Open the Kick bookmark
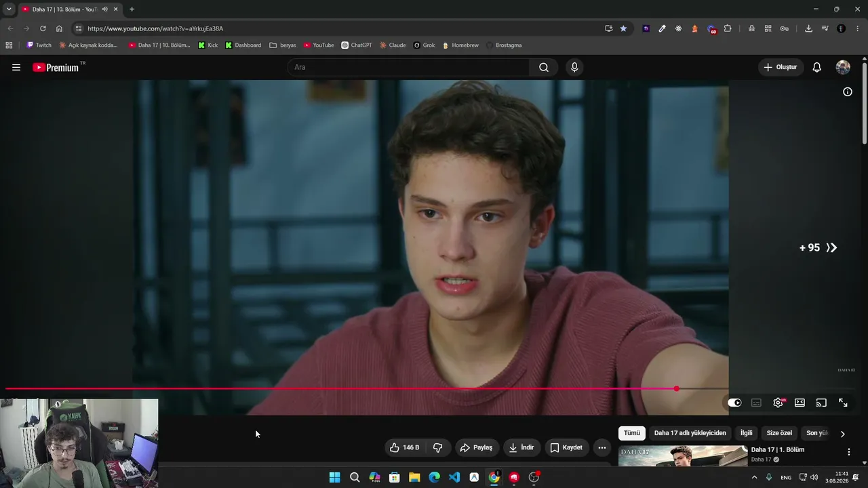The width and height of the screenshot is (868, 488). pyautogui.click(x=208, y=45)
